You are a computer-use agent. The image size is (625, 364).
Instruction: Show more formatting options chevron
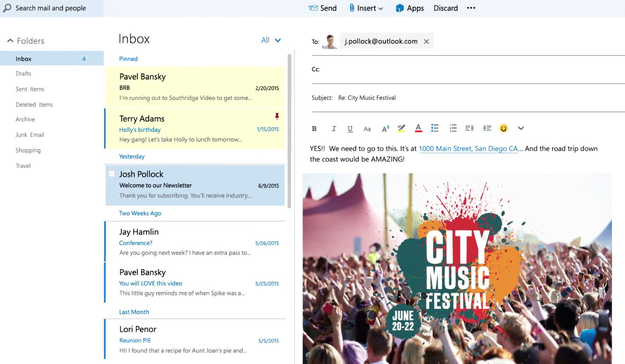(x=521, y=128)
